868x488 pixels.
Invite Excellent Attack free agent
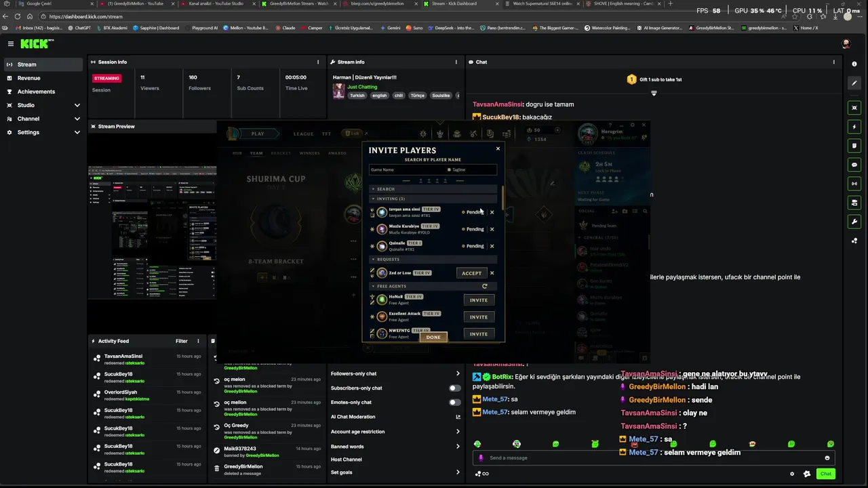click(x=479, y=317)
